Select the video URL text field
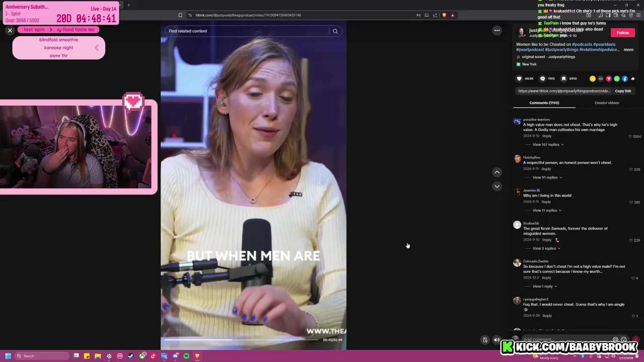 click(x=564, y=91)
